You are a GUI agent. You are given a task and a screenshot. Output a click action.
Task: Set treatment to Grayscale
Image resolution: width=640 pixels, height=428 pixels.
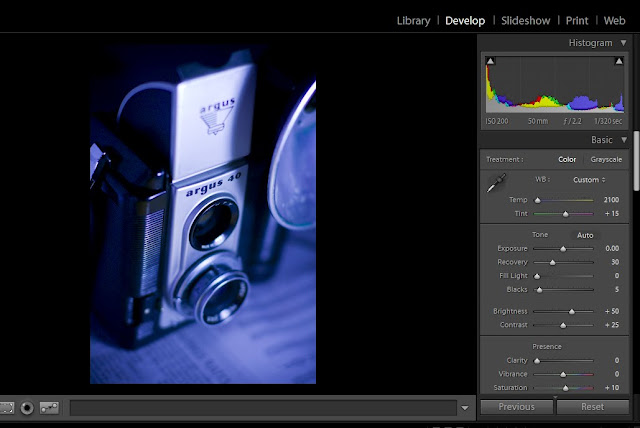tap(606, 160)
